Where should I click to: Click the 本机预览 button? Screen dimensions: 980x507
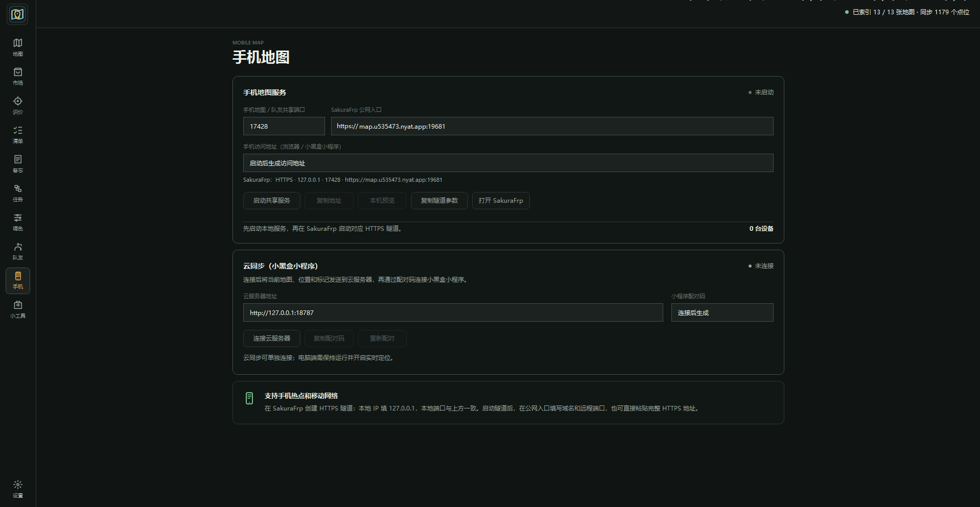(382, 201)
